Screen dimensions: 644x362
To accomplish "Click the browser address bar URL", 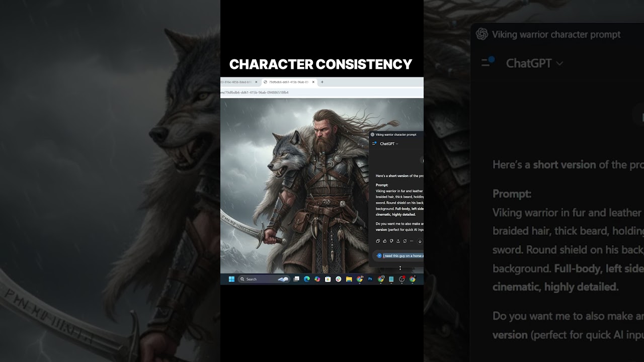I will (255, 93).
